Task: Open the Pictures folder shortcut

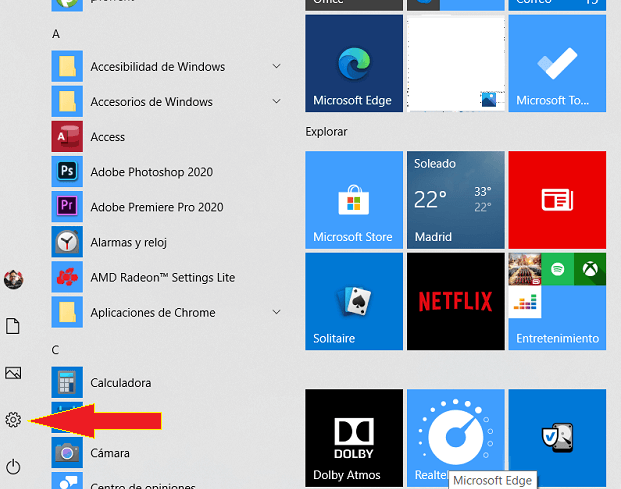Action: point(13,373)
